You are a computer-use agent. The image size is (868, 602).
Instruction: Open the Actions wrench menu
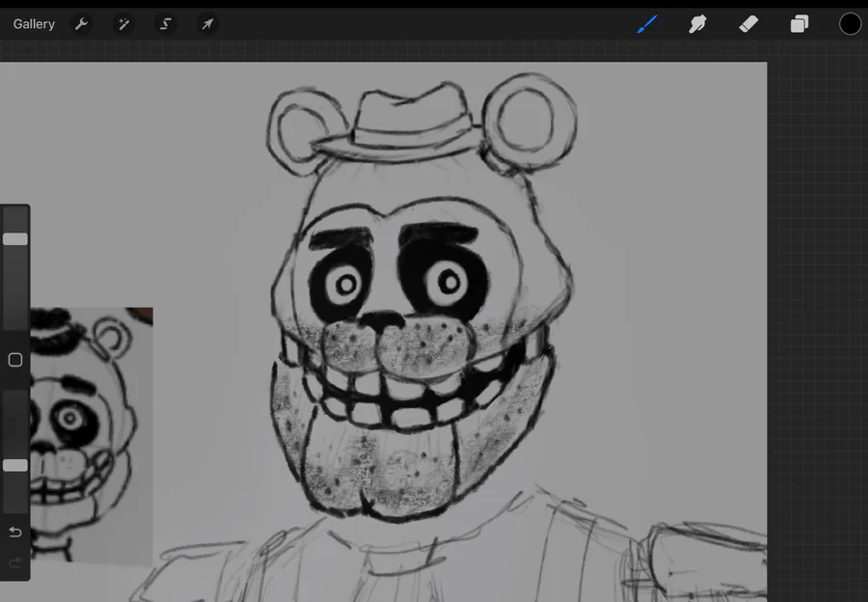(x=81, y=24)
